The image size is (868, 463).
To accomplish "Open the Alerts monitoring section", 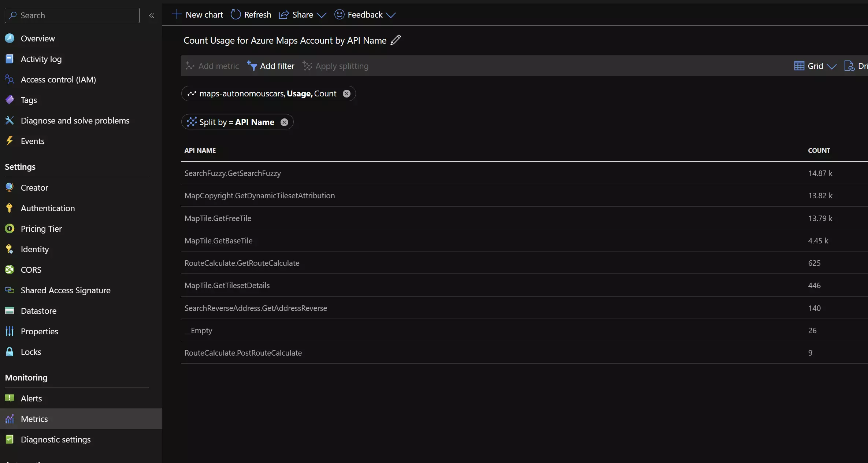I will coord(31,398).
